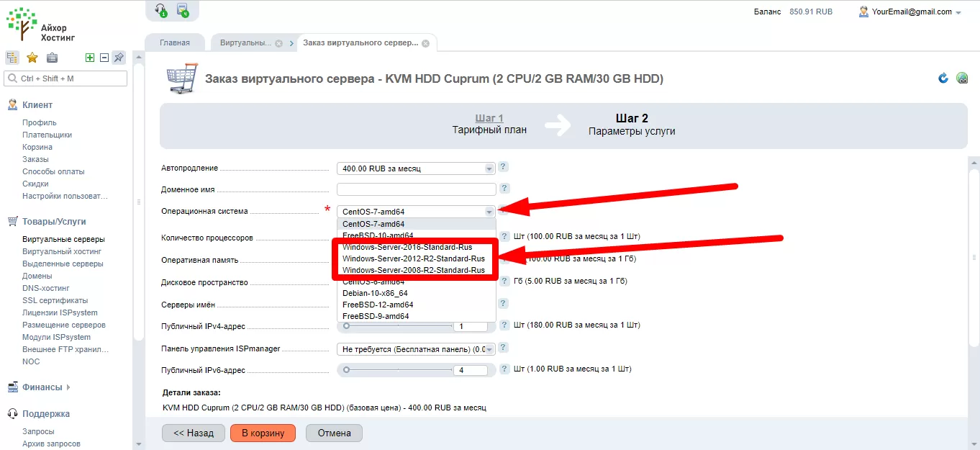Screen dimensions: 980x450
Task: Open Способы оплаты in the sidebar
Action: 53,171
